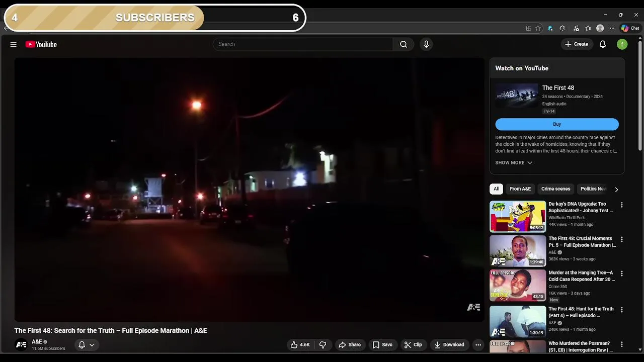Open the Copilot Chat button

(x=630, y=28)
